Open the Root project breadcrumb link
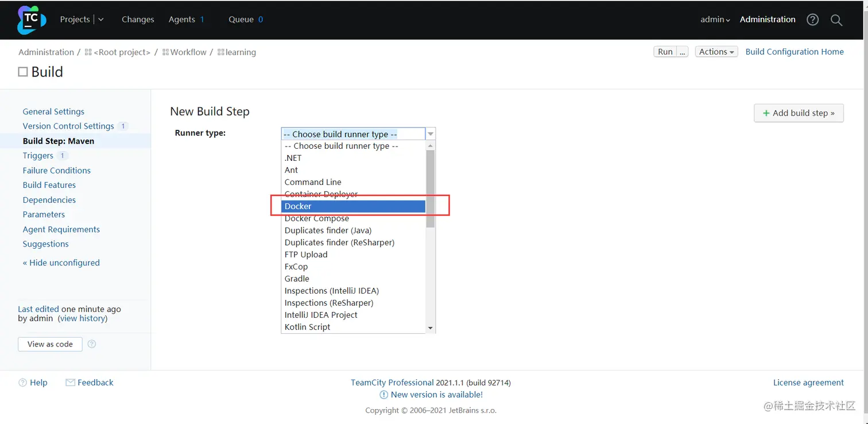The height and width of the screenshot is (424, 868). coord(122,52)
